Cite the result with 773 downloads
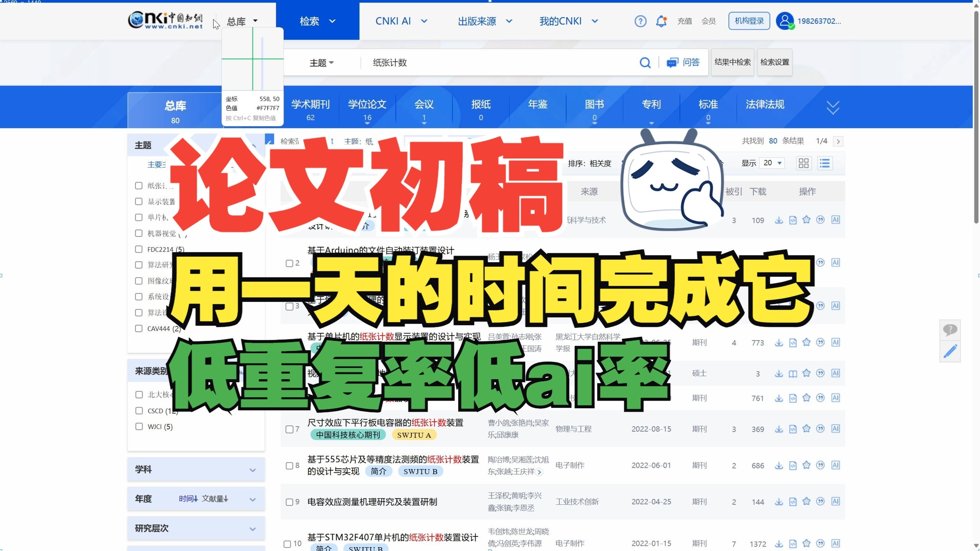The height and width of the screenshot is (551, 980). [820, 342]
